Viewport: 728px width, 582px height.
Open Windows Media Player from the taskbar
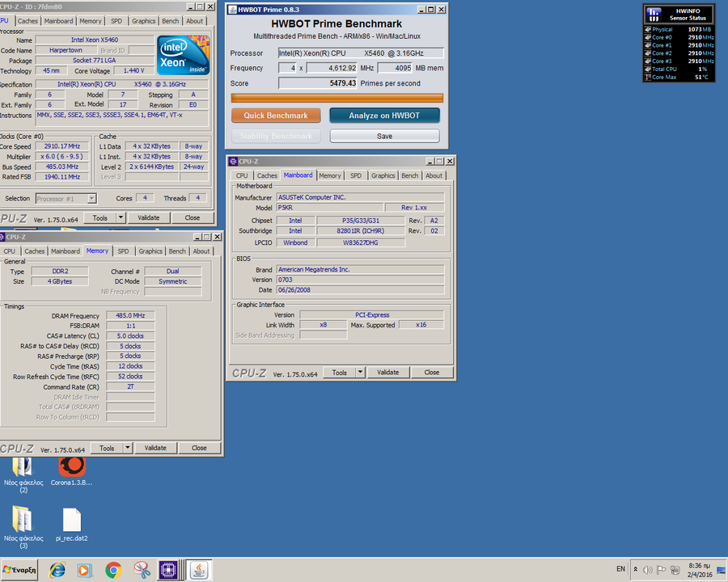click(x=85, y=570)
